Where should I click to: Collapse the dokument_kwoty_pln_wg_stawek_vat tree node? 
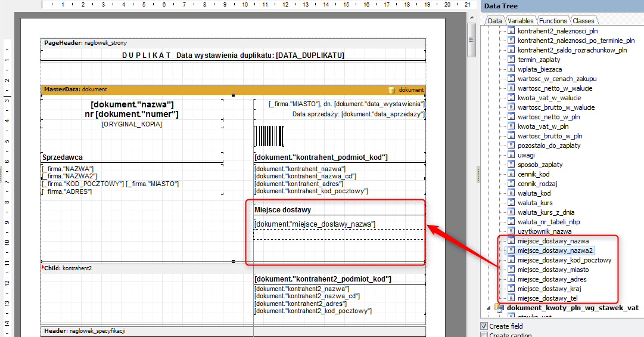point(490,308)
